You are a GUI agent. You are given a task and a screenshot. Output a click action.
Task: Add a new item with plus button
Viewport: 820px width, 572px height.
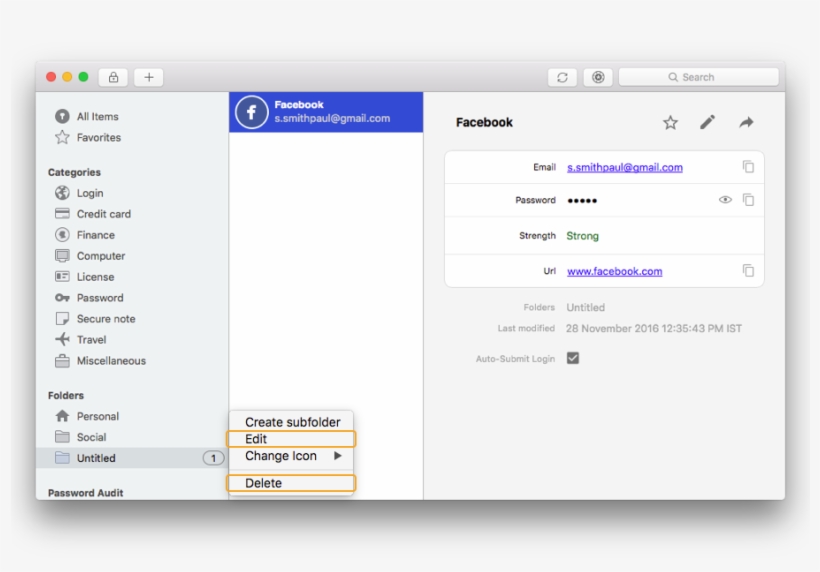(x=149, y=77)
